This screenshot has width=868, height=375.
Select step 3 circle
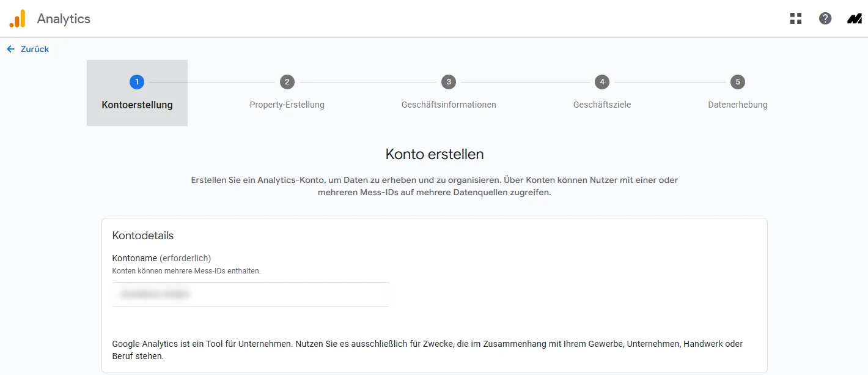(x=449, y=81)
